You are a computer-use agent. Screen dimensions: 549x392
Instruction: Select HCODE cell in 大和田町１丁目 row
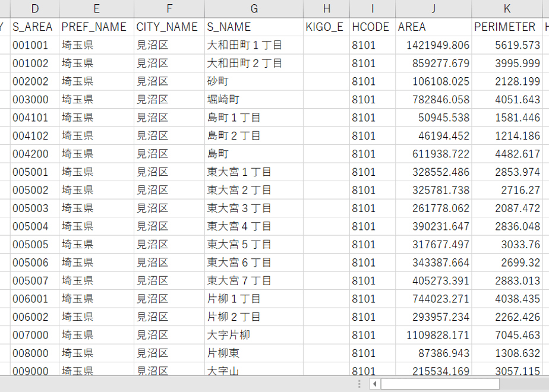tap(373, 45)
